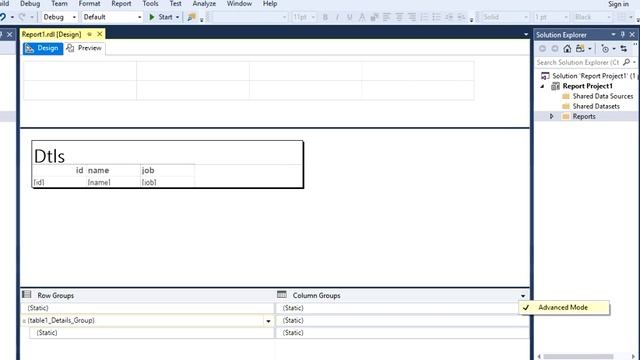Click the Find in Files toolbar icon
Image resolution: width=640 pixels, height=360 pixels.
point(191,17)
